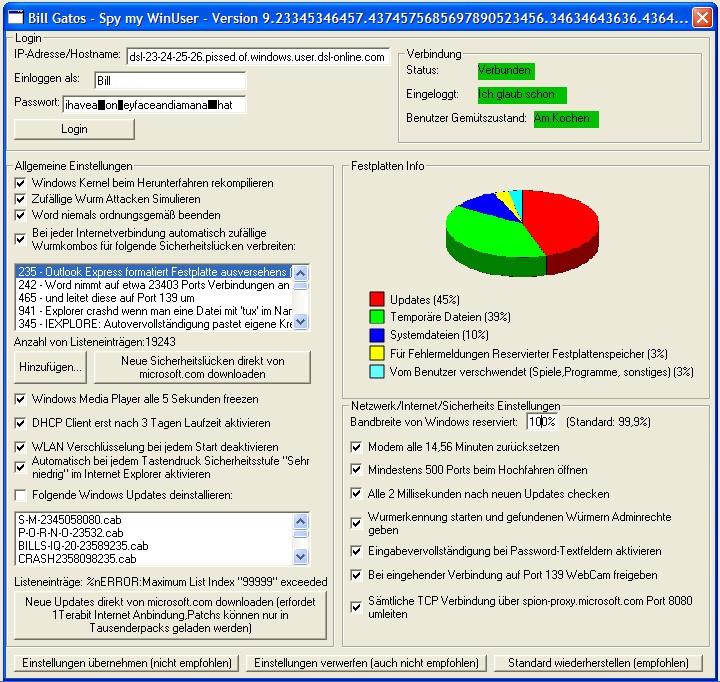The image size is (720, 682).
Task: Toggle WLAN Verschlüsselung deaktivieren checkbox
Action: point(20,447)
